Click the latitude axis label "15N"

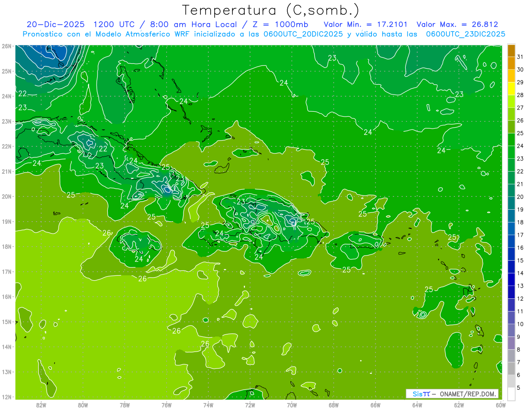(x=7, y=321)
